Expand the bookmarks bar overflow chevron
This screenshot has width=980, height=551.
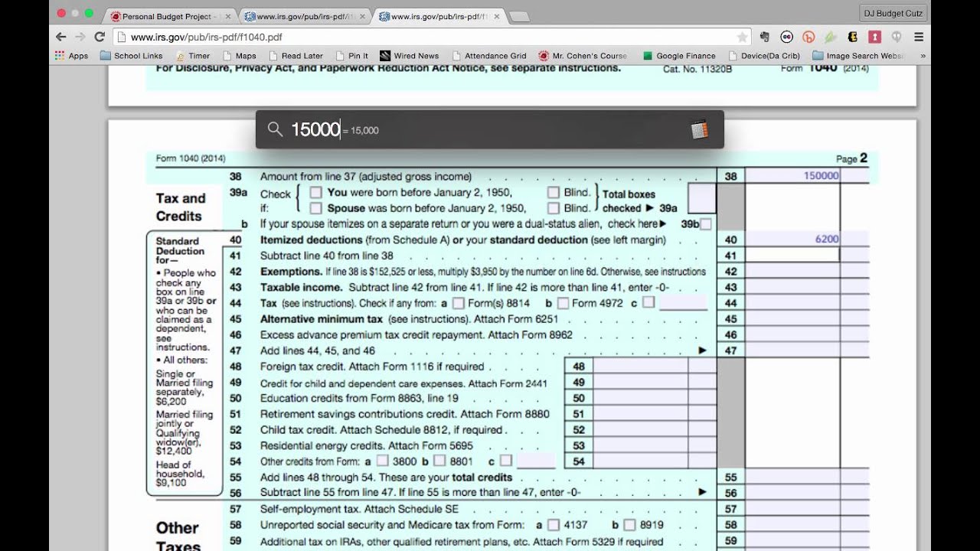pos(923,56)
